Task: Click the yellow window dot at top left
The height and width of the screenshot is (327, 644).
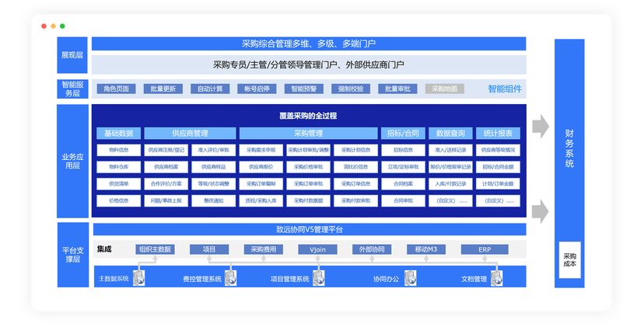Action: [x=54, y=26]
